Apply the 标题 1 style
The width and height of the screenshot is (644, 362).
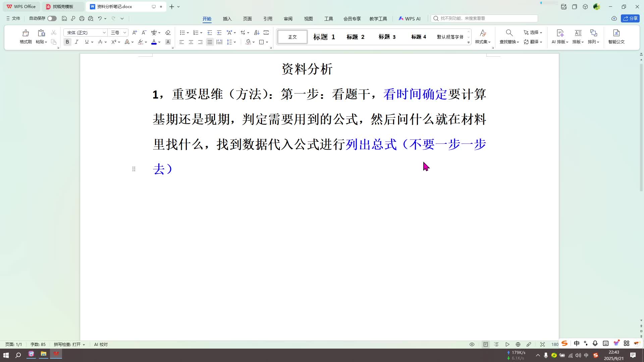pyautogui.click(x=323, y=37)
